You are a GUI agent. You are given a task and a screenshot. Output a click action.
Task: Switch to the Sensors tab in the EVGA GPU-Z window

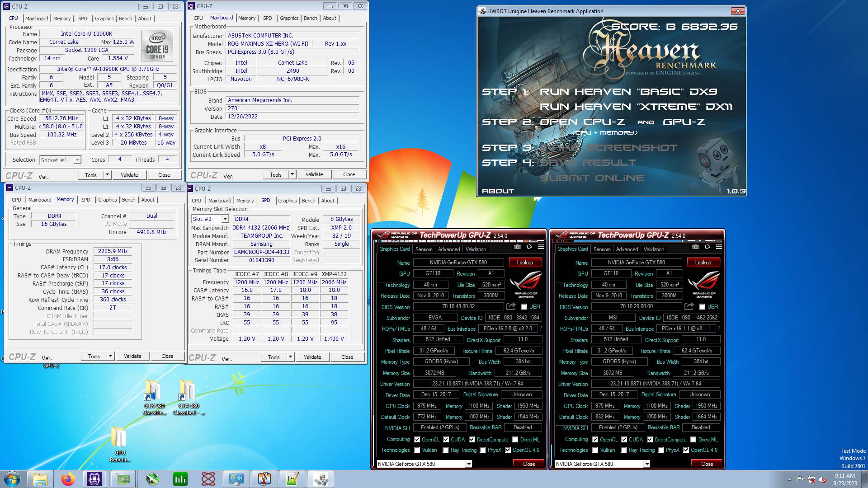coord(424,249)
